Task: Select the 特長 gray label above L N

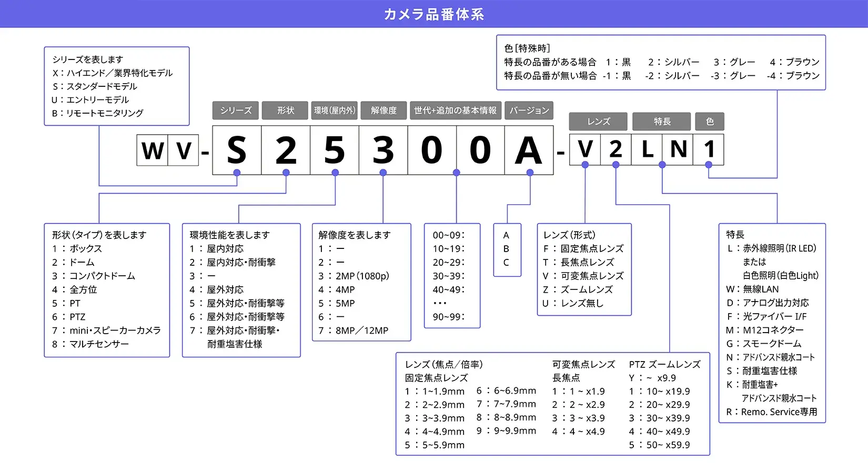Action: (662, 122)
